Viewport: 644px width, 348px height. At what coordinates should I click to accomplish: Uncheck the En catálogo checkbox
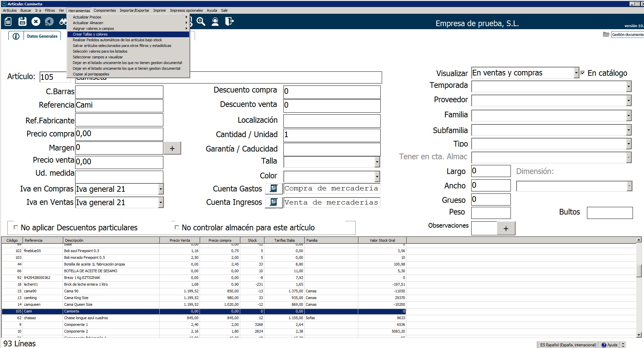[x=583, y=73]
